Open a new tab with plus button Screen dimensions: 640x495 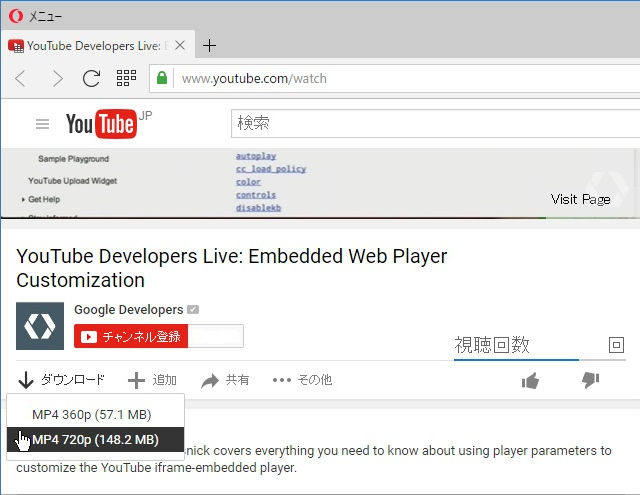[x=209, y=45]
